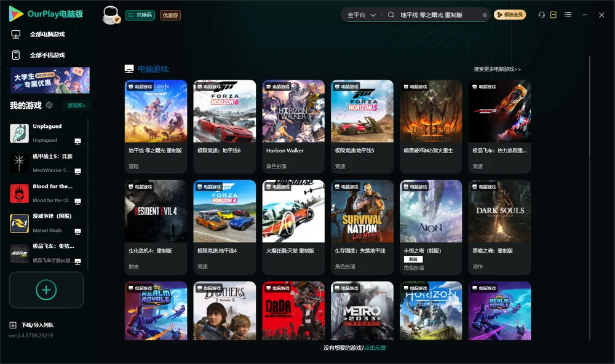Open the 火爆狂飙-天堂 重制版 card
The width and height of the screenshot is (615, 364).
(x=293, y=227)
